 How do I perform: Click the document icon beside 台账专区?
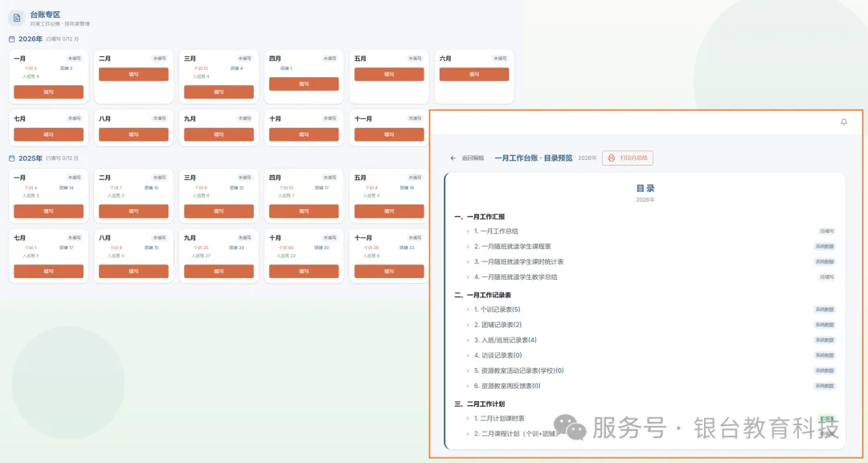tap(17, 18)
